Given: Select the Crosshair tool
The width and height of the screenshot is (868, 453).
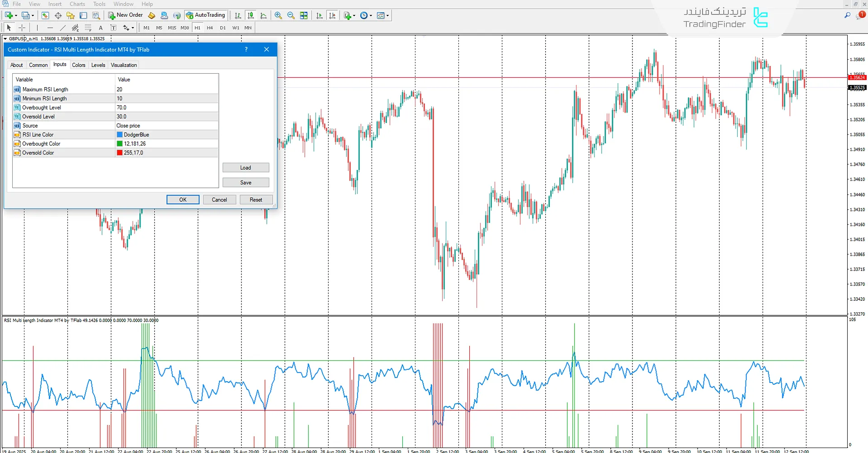Looking at the screenshot, I should [22, 28].
